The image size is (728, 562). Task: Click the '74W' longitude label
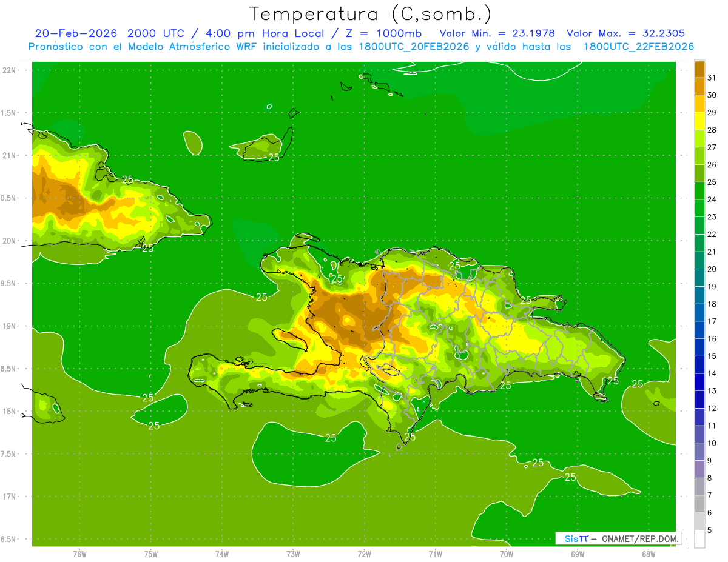[x=221, y=554]
